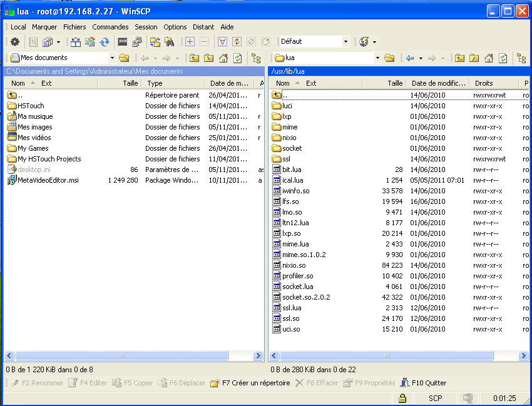
Task: Toggle remote directory tree icon
Action: click(521, 58)
